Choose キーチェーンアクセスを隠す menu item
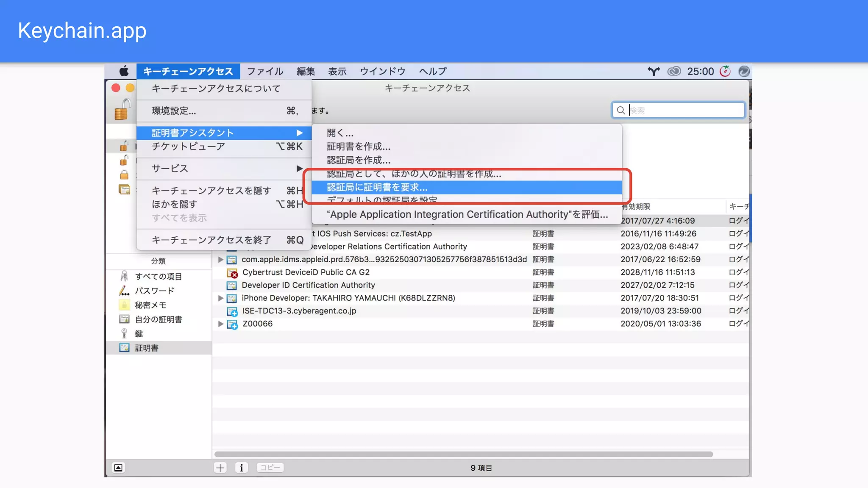The image size is (868, 488). pos(224,191)
